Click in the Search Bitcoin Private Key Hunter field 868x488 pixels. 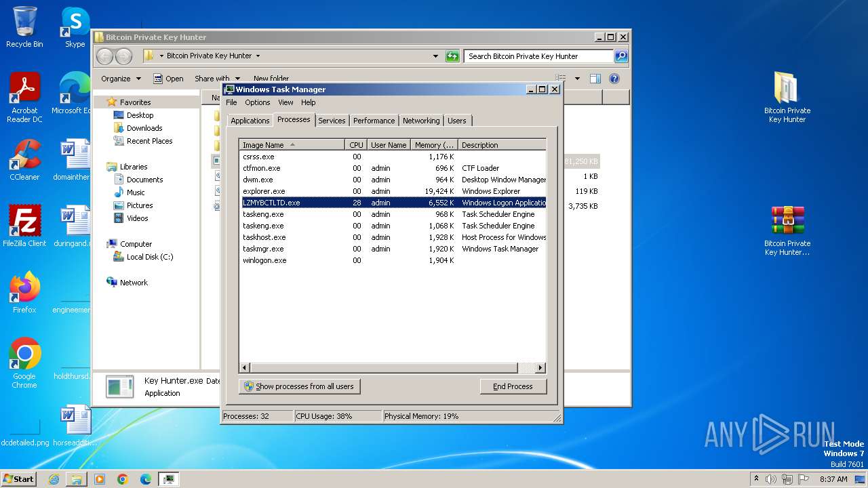tap(540, 56)
